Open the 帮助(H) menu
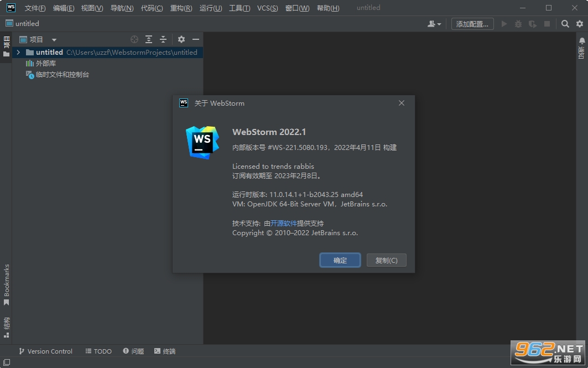This screenshot has height=368, width=588. (328, 8)
